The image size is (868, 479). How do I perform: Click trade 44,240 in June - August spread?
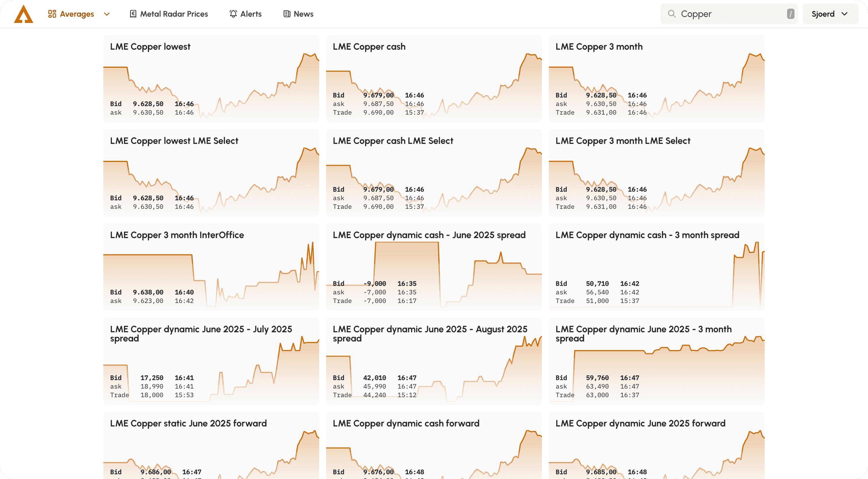pyautogui.click(x=375, y=395)
